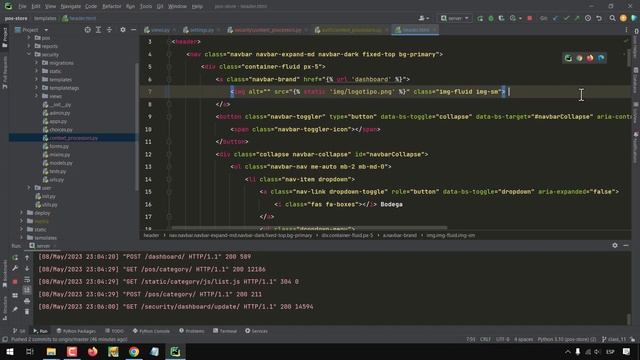Select forms.py in the project tree
The height and width of the screenshot is (360, 640).
click(x=59, y=146)
